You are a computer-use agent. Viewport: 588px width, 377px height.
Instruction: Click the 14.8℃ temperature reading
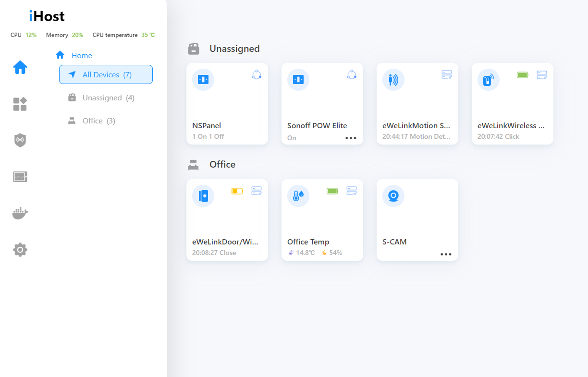pos(301,253)
